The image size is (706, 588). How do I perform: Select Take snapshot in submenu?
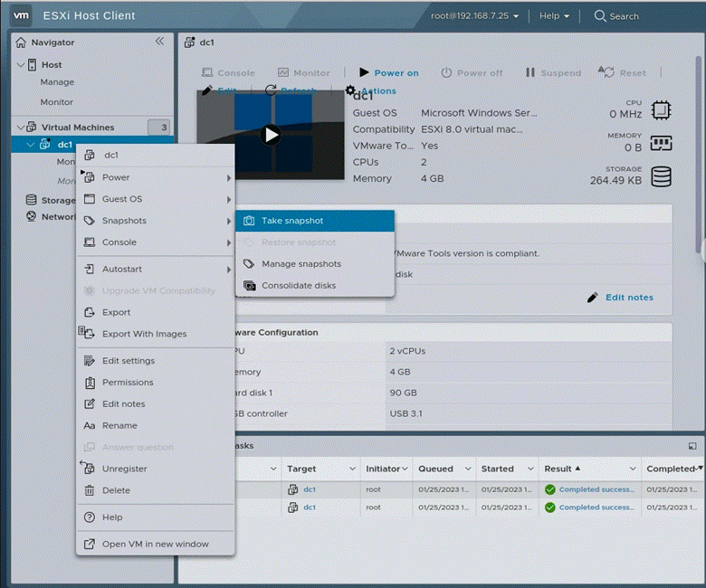[x=315, y=221]
